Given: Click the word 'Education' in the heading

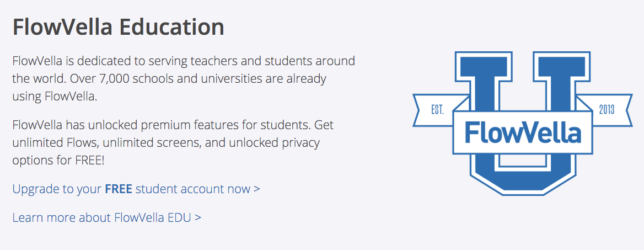Looking at the screenshot, I should pyautogui.click(x=171, y=27).
